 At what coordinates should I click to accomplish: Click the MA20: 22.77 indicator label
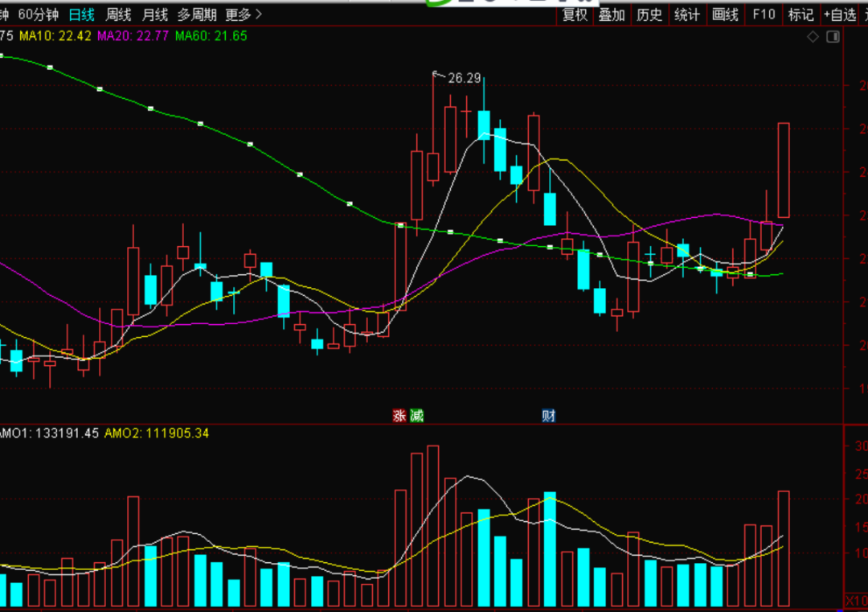click(x=133, y=36)
